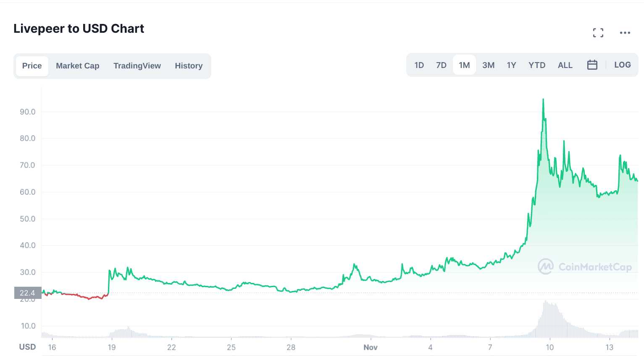644x356 pixels.
Task: Click the CoinMarketCap watermark logo
Action: click(584, 267)
